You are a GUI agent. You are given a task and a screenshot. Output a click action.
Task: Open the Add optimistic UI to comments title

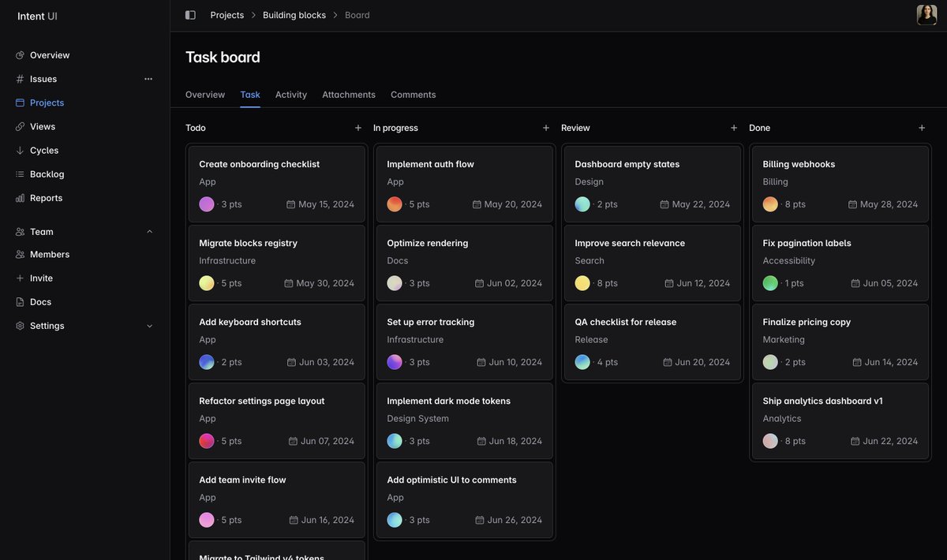[x=452, y=480]
